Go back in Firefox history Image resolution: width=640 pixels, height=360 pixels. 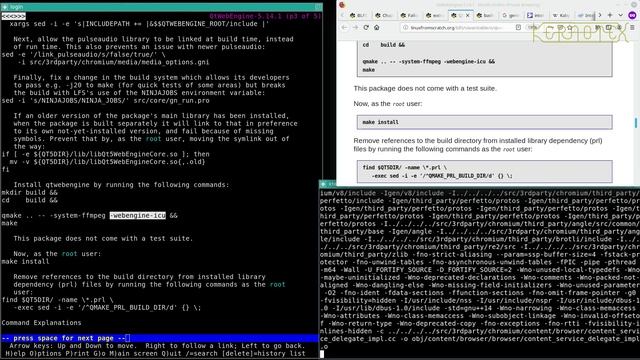(344, 27)
